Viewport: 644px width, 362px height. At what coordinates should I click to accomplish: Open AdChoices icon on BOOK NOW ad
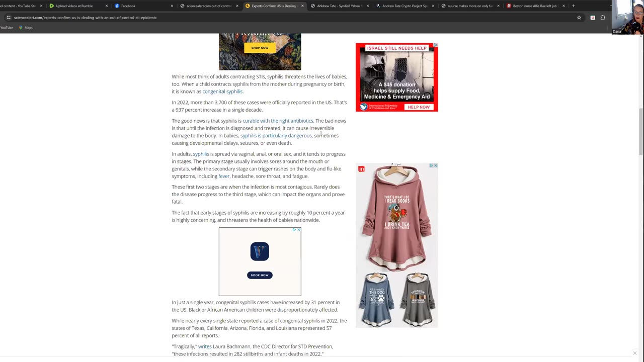coord(294,230)
